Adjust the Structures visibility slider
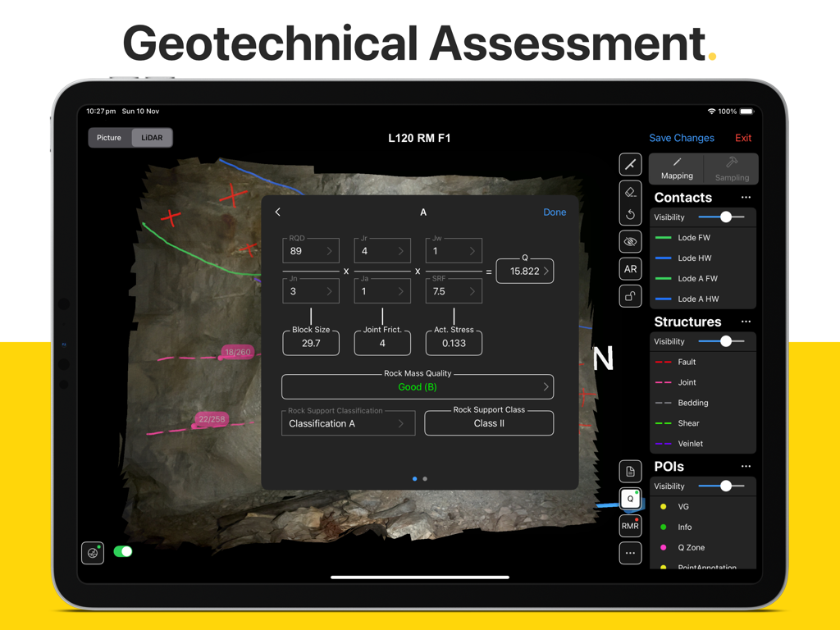This screenshot has height=630, width=840. coord(724,341)
